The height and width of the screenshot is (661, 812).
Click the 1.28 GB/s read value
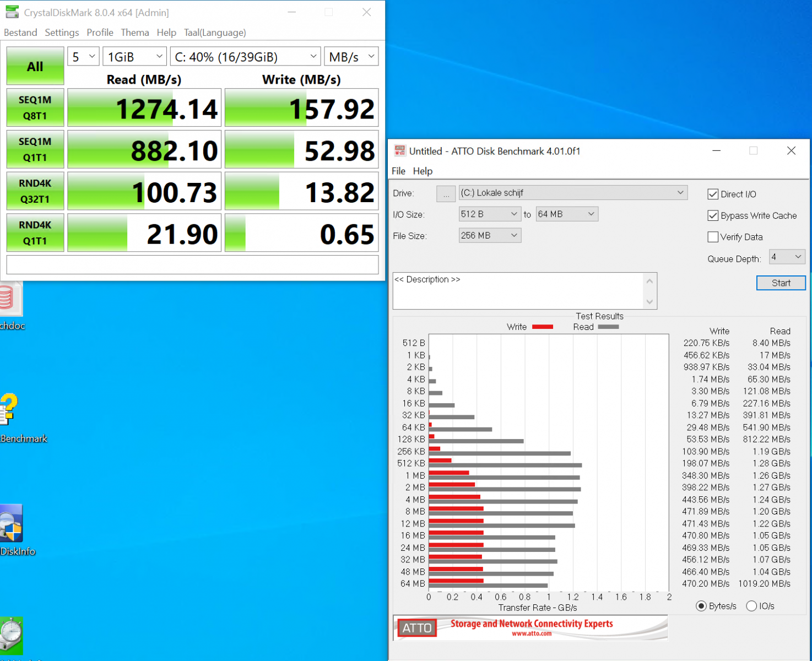[x=772, y=464]
